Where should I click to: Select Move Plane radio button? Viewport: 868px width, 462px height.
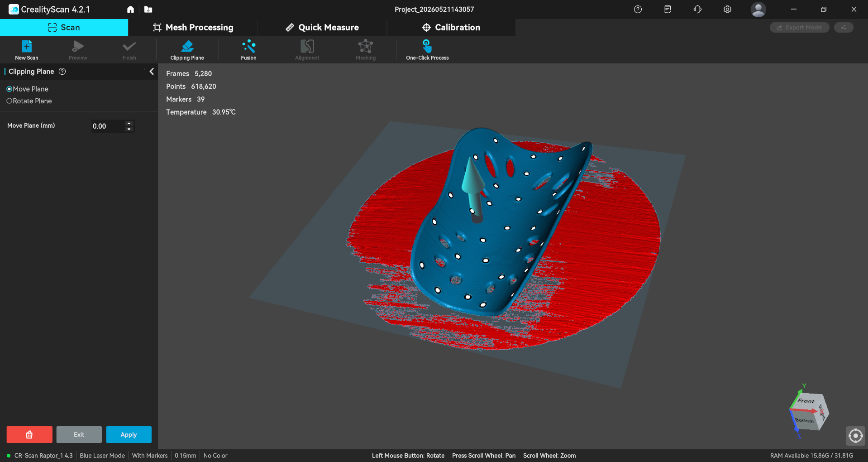tap(9, 89)
